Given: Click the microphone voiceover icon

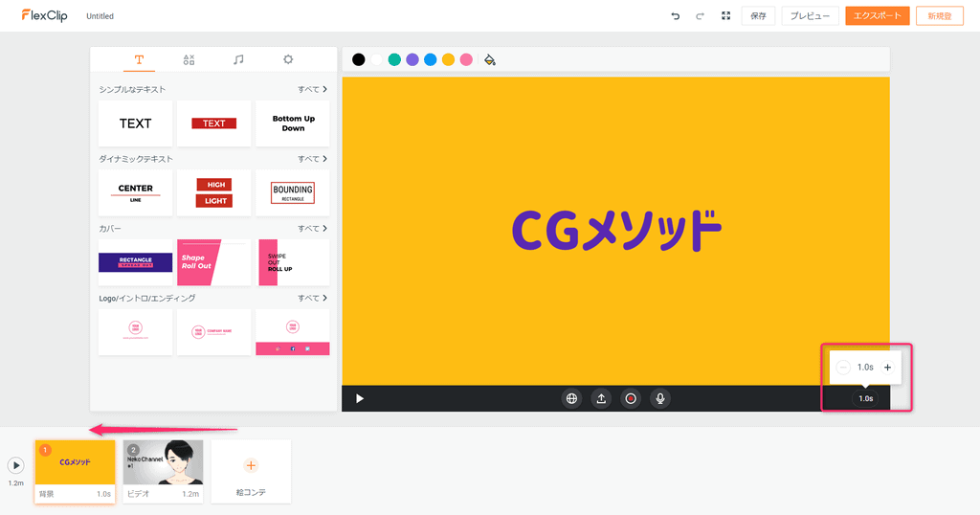Looking at the screenshot, I should [659, 398].
